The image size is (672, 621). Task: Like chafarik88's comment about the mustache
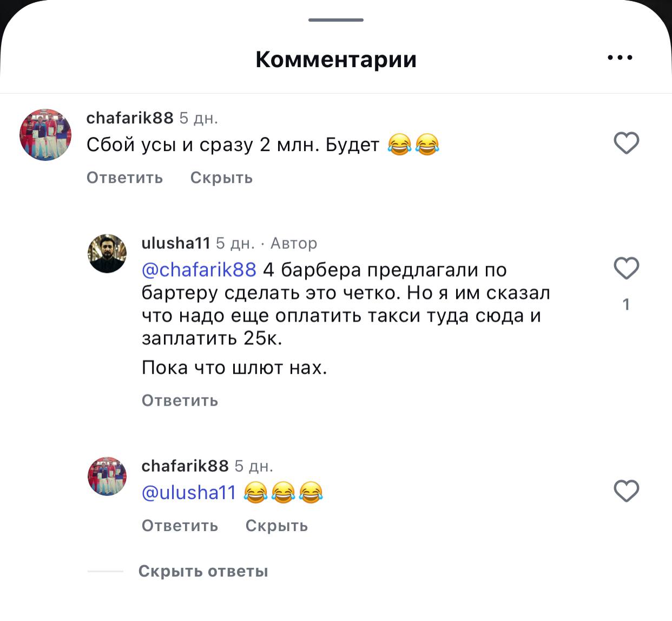pyautogui.click(x=627, y=143)
